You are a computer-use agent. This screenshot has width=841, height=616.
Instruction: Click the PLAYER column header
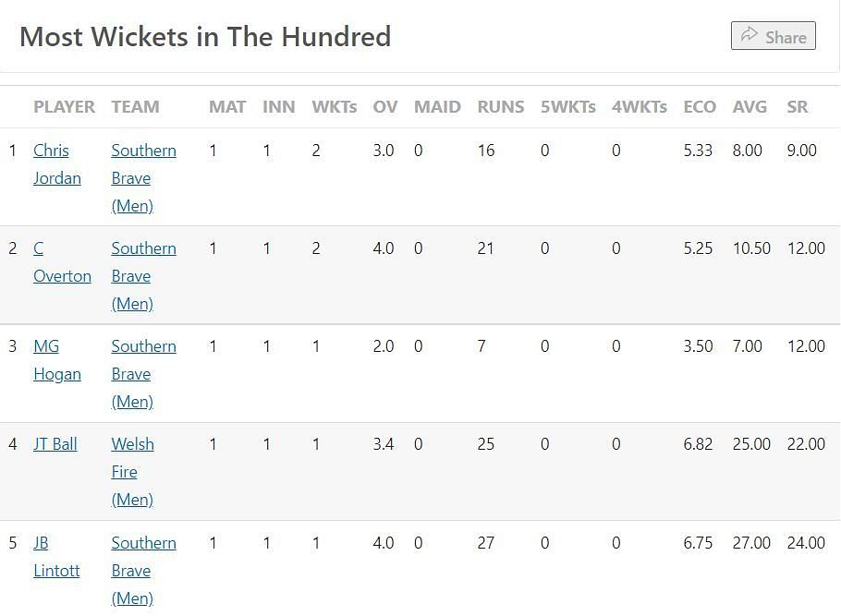coord(64,107)
